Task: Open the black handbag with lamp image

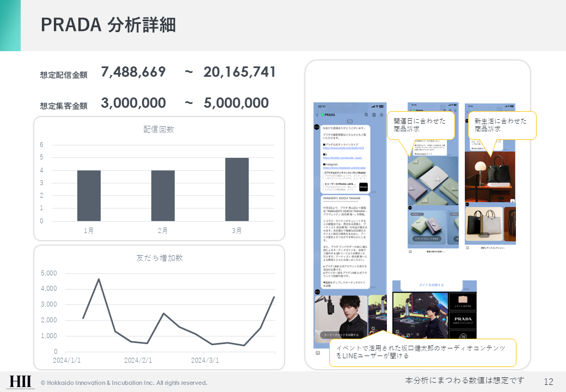Action: 490,177
